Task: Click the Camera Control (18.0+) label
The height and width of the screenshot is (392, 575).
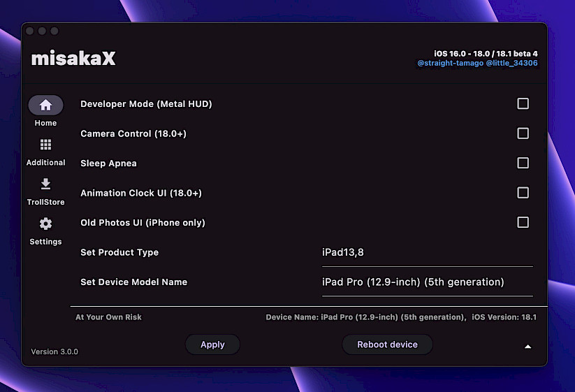Action: tap(133, 134)
